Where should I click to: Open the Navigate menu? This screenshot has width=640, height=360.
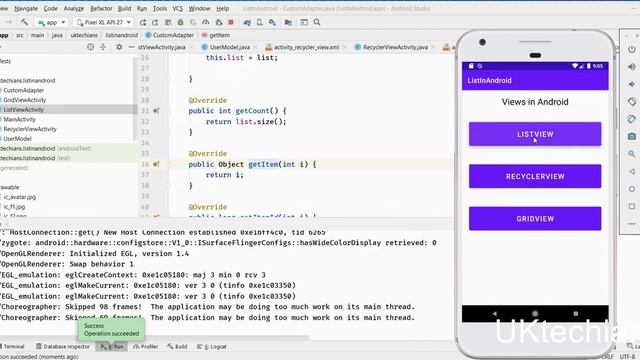coord(26,8)
